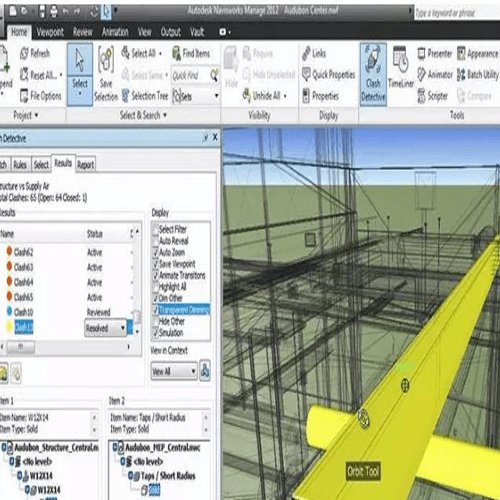Click the Name column header
This screenshot has width=500, height=500.
tap(42, 234)
